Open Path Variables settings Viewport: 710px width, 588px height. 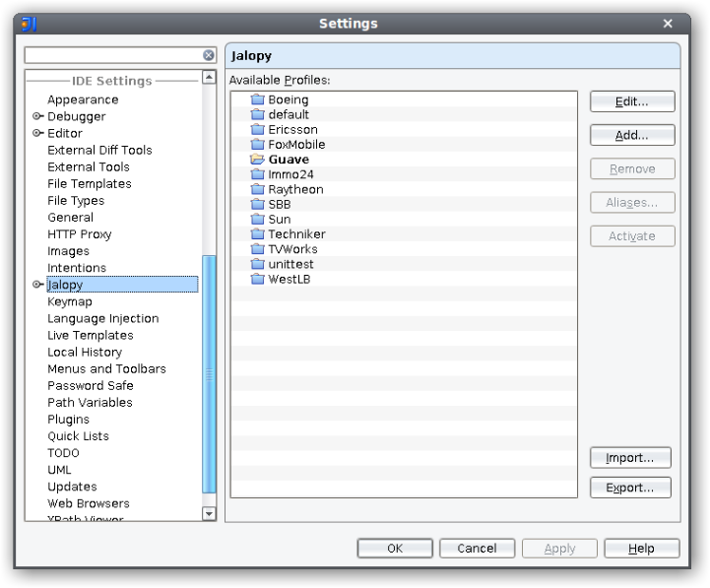[90, 402]
